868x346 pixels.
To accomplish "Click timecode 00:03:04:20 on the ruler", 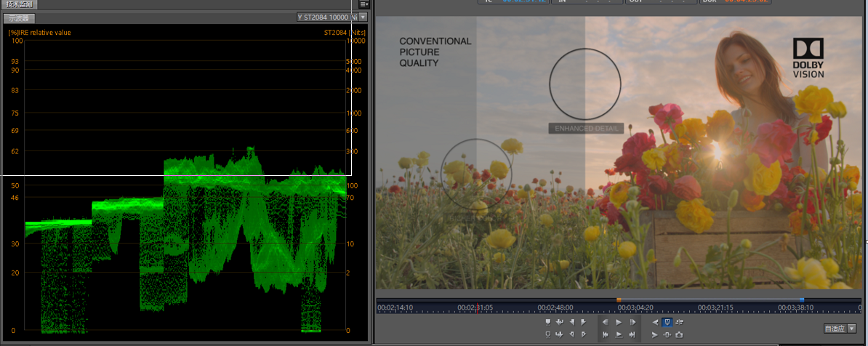I will (x=635, y=307).
